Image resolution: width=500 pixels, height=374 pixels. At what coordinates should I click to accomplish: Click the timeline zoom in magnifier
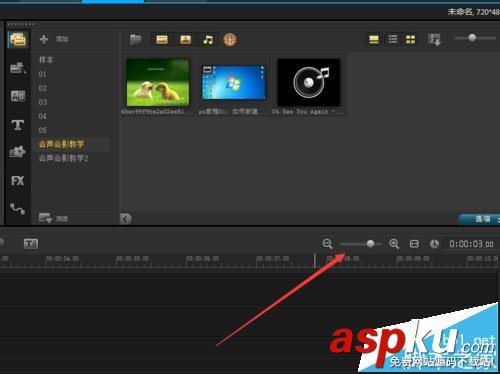tap(394, 244)
